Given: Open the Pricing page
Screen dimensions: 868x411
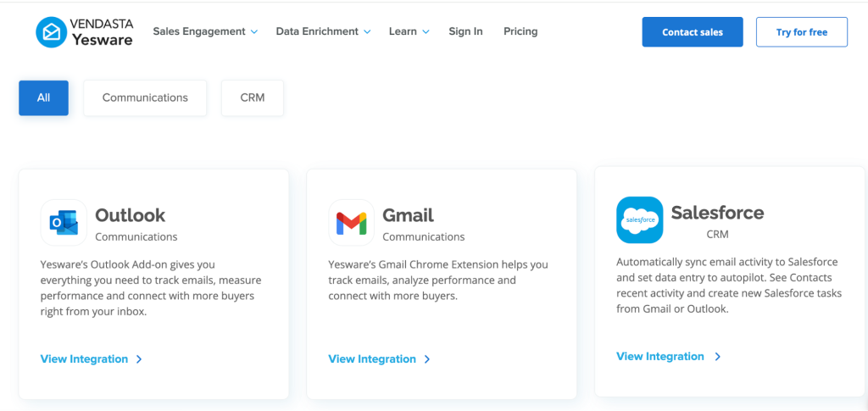Looking at the screenshot, I should click(520, 31).
